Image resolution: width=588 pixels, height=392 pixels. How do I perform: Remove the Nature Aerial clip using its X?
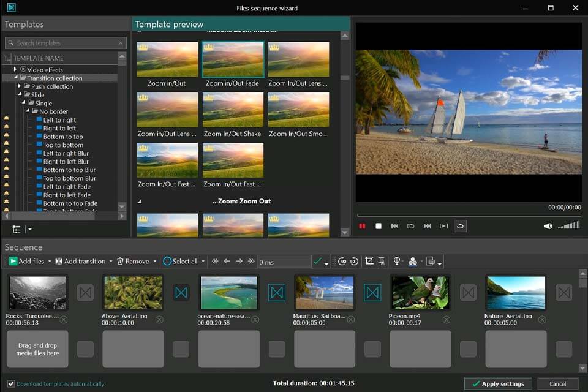tap(542, 320)
